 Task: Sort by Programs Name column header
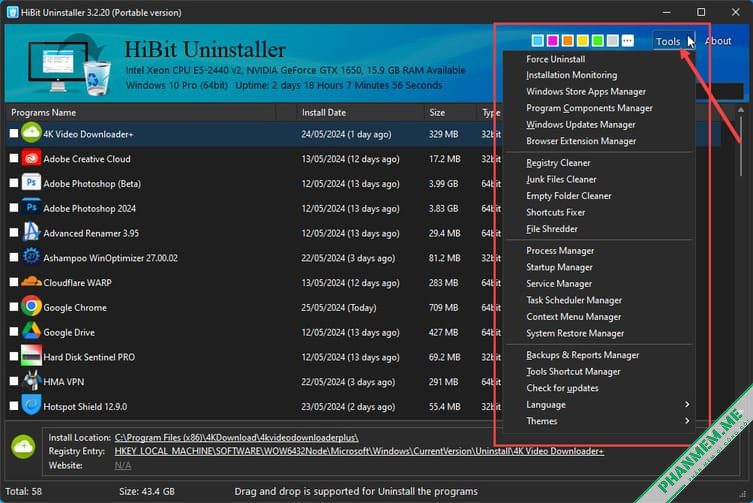tap(141, 112)
